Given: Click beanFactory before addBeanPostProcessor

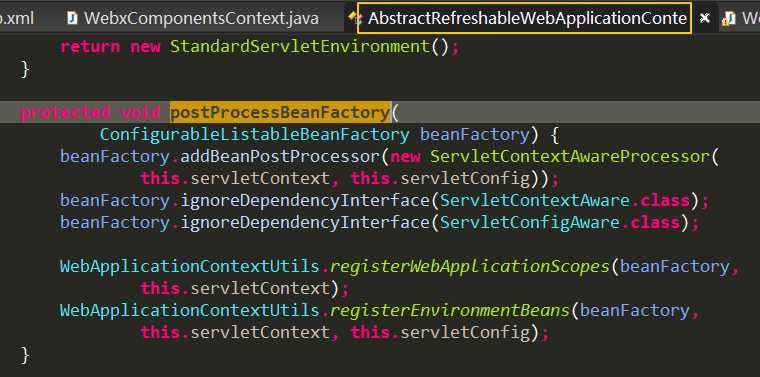Looking at the screenshot, I should coord(114,157).
